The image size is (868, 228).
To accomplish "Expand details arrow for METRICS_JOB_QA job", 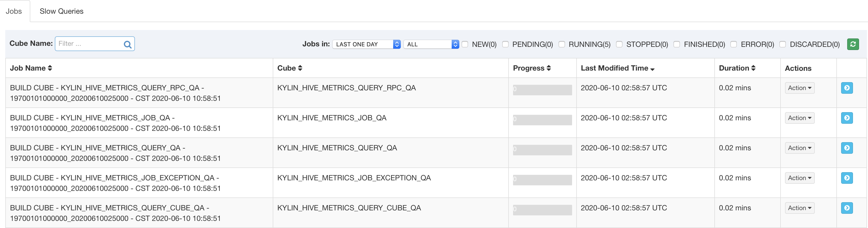I will [847, 118].
